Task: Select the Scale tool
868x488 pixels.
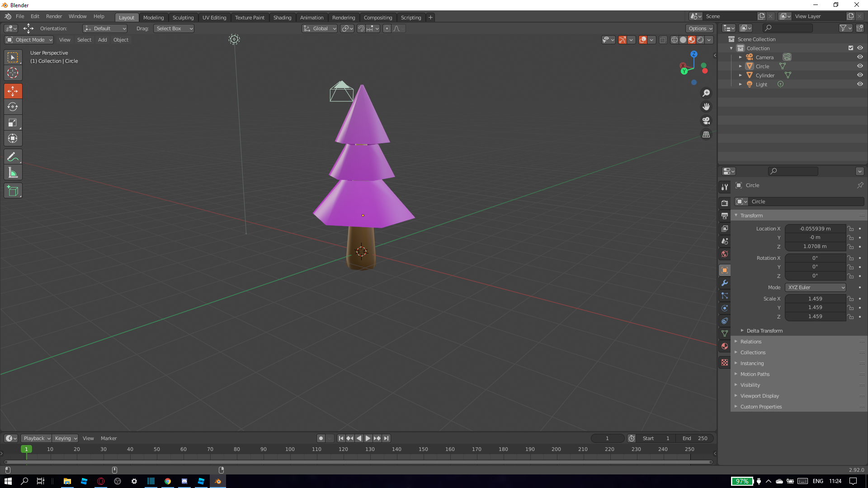Action: (x=13, y=123)
